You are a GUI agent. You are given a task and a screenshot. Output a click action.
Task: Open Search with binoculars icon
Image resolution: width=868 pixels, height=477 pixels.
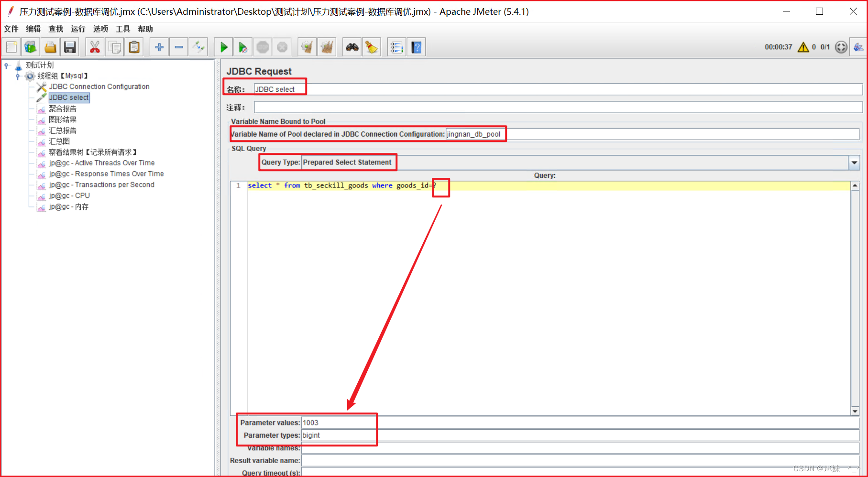pyautogui.click(x=352, y=47)
